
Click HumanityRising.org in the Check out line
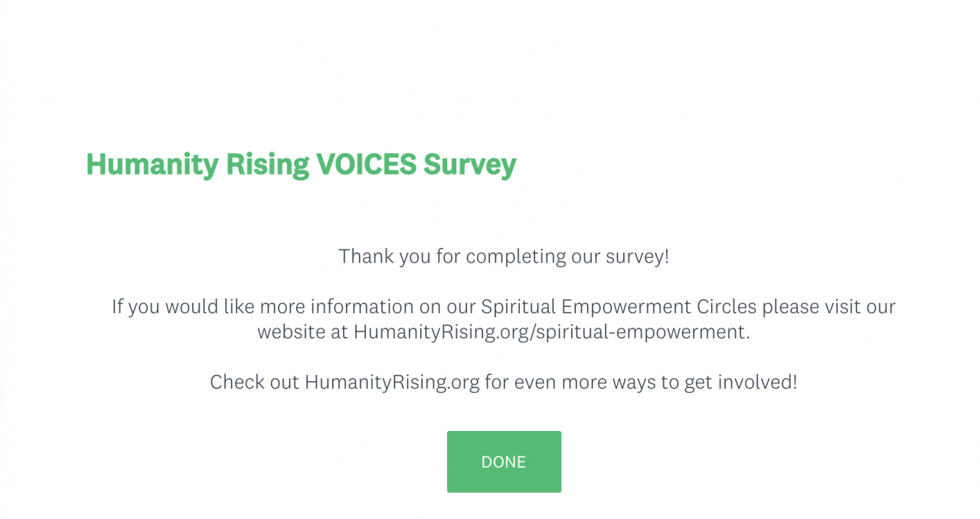392,381
